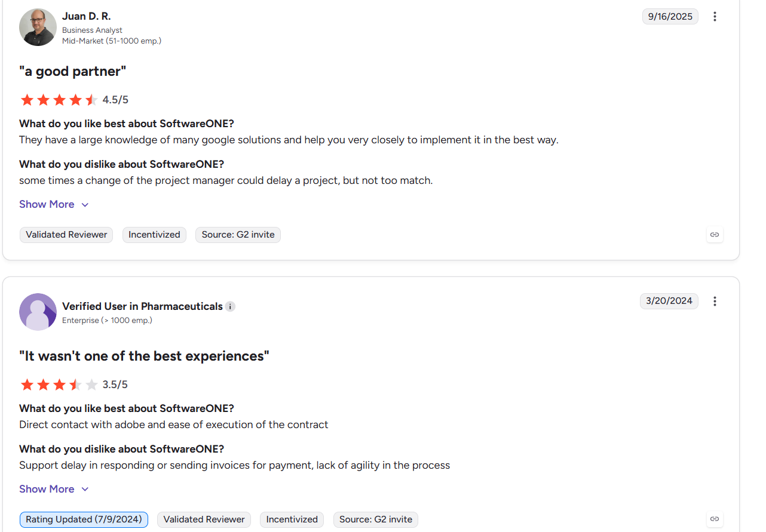Click the 4.5 star rating icons

[59, 100]
